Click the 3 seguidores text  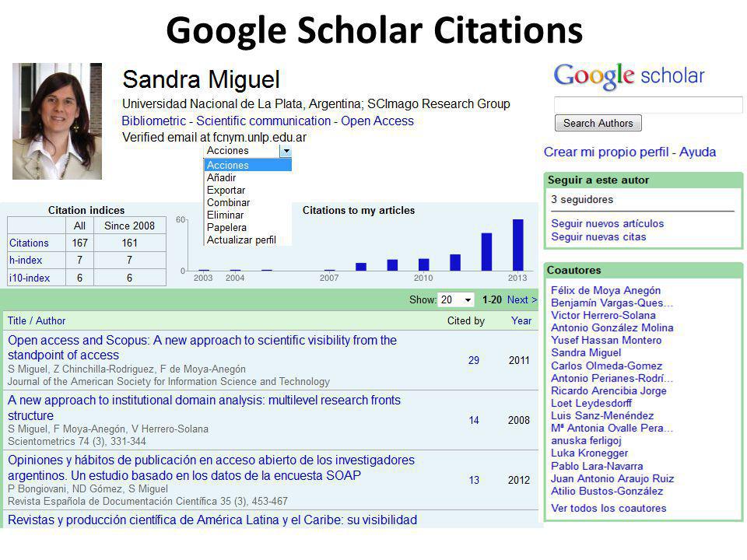582,200
